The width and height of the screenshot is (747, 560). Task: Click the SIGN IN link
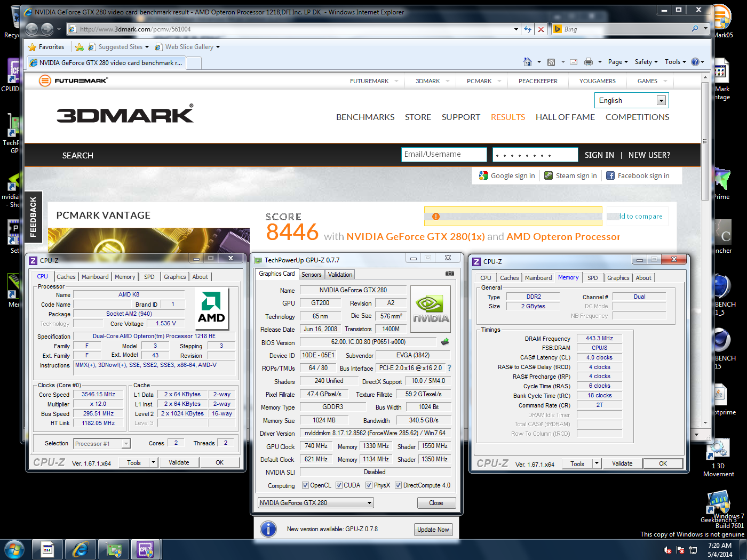click(599, 155)
